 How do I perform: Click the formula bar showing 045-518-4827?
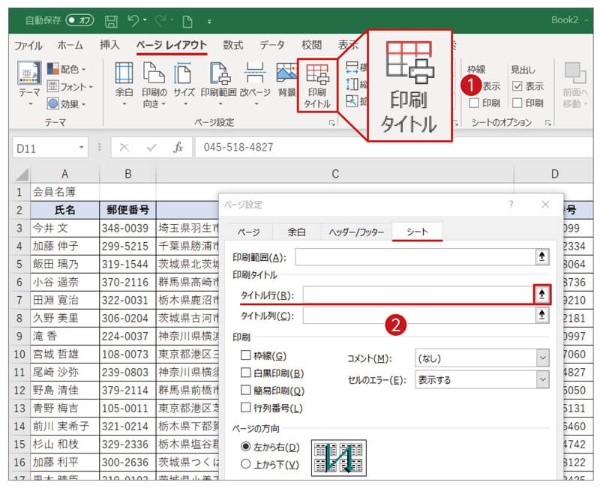tap(394, 147)
